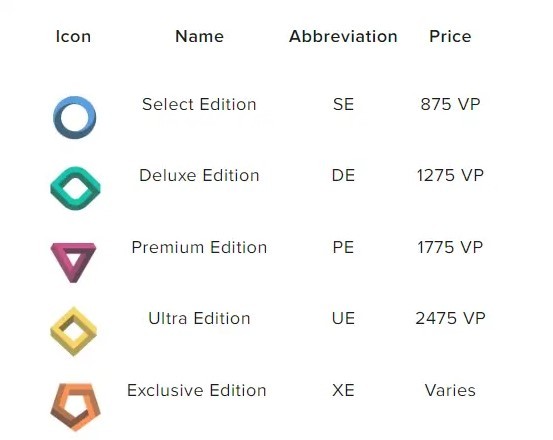Click the Abbreviation column header

pos(343,36)
